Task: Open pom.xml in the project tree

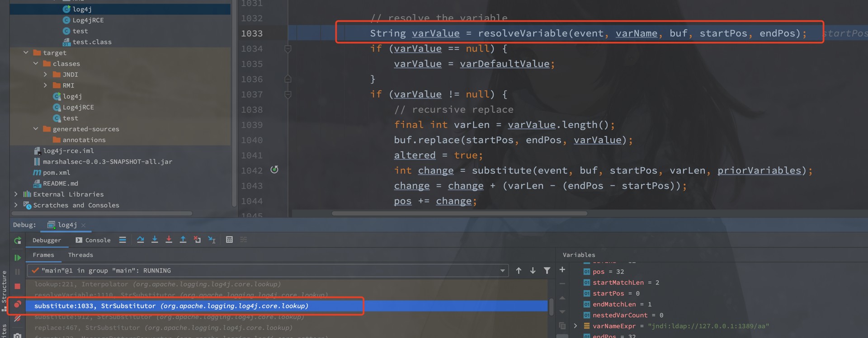Action: point(52,173)
